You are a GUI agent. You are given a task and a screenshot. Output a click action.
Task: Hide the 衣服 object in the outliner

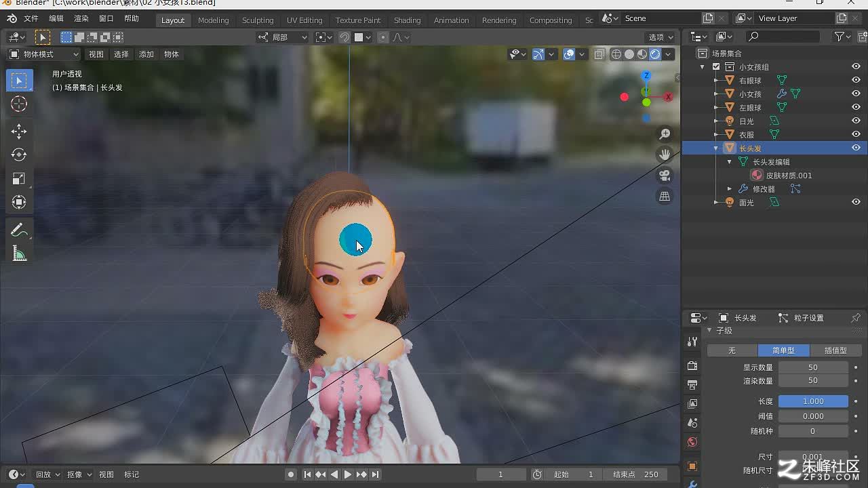click(x=856, y=134)
